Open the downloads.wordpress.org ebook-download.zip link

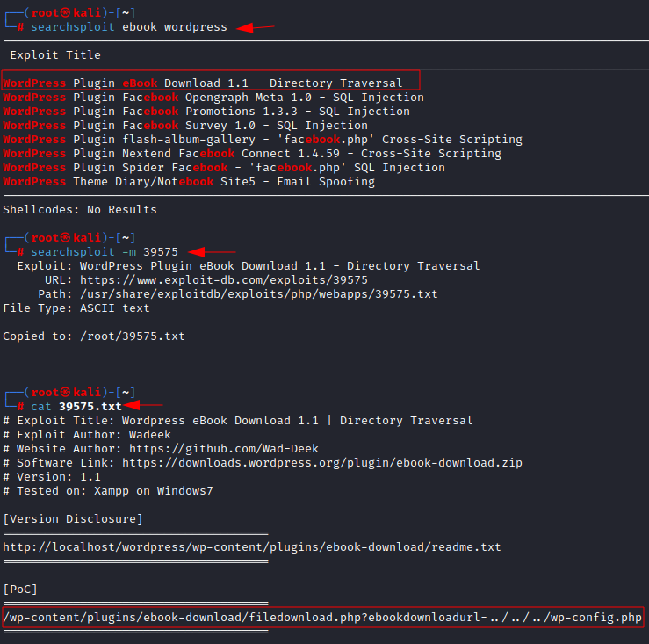tap(322, 463)
